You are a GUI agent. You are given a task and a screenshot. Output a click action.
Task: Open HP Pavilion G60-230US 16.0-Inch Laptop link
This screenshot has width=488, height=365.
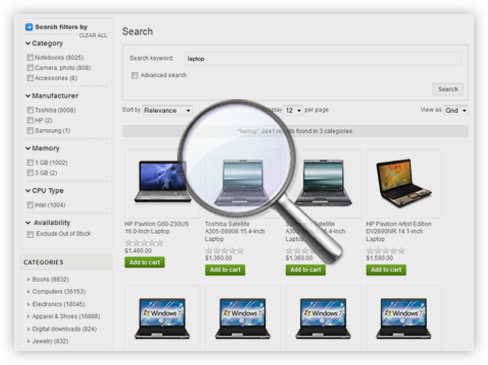point(157,228)
